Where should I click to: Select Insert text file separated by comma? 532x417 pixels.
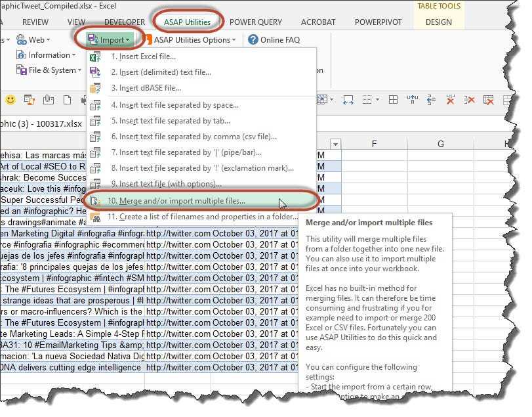tap(201, 137)
